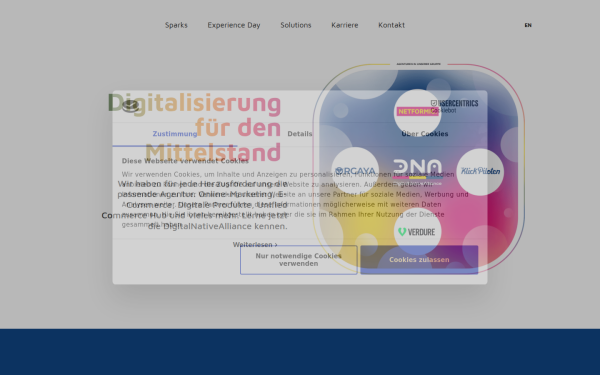The image size is (600, 375).
Task: Select the Zustimmung tab
Action: point(175,134)
